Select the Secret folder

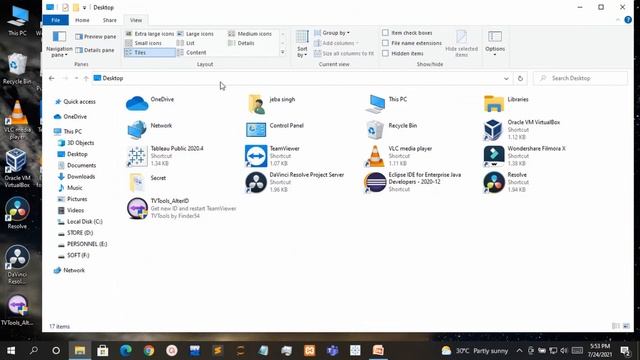147,182
